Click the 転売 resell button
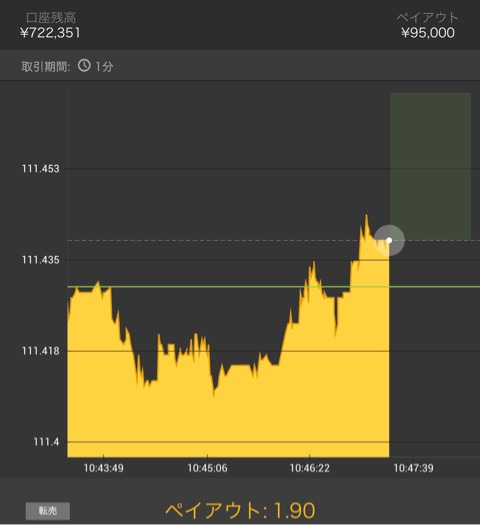Viewport: 480px width, 525px height. [x=48, y=511]
